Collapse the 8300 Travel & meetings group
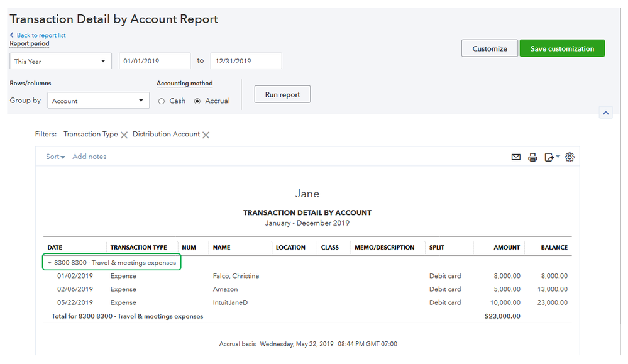 (50, 263)
